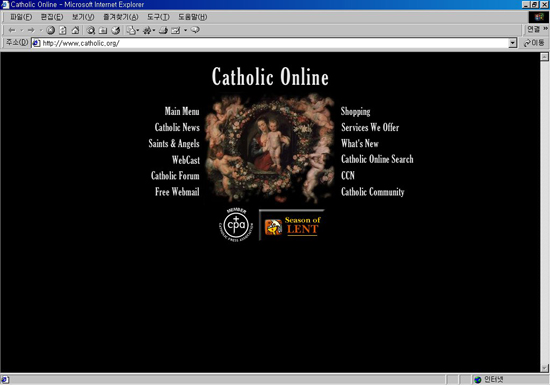Open the Free Webmail link

[177, 192]
